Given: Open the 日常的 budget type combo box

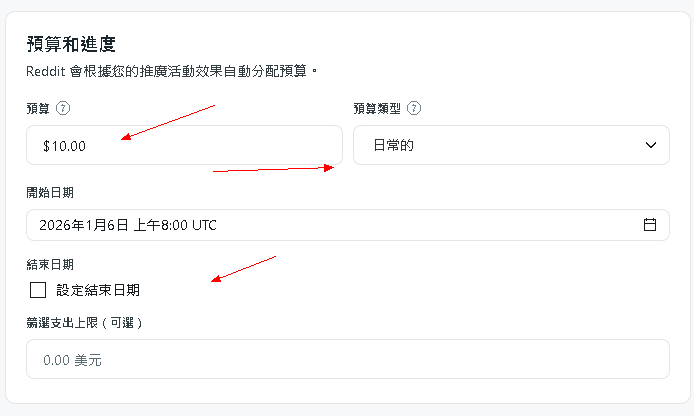Looking at the screenshot, I should pyautogui.click(x=510, y=145).
